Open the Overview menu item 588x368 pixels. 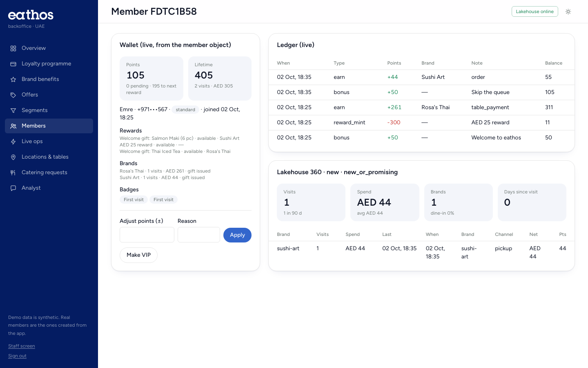click(49, 48)
